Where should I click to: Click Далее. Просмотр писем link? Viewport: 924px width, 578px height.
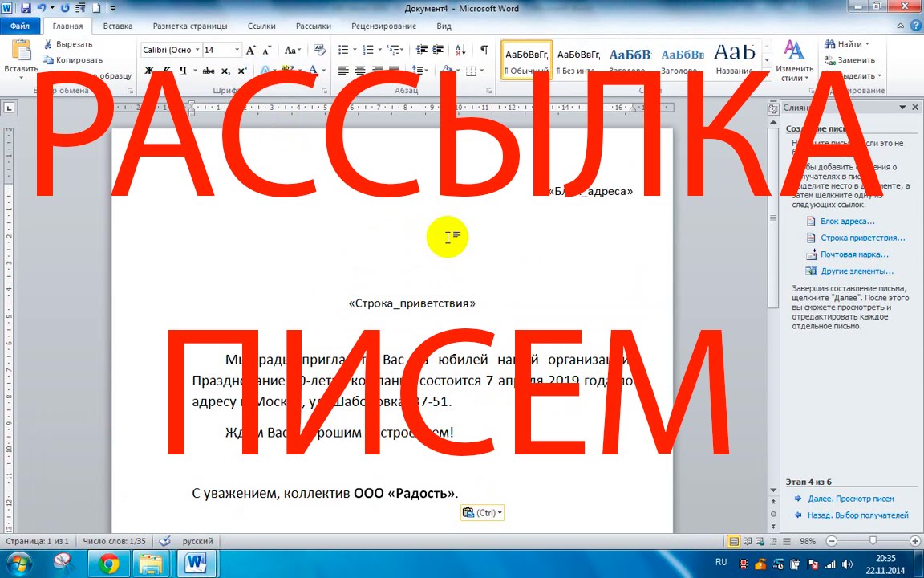click(851, 499)
